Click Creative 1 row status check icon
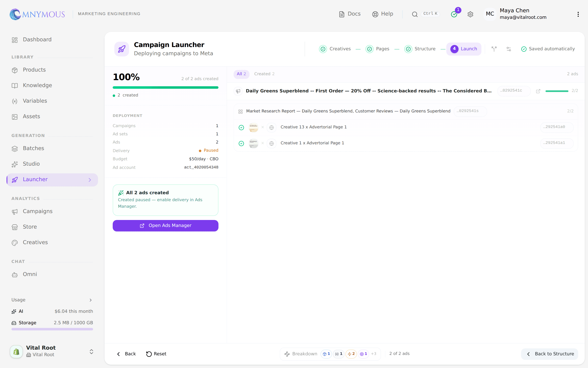Viewport: 588px width, 368px height. pyautogui.click(x=241, y=143)
